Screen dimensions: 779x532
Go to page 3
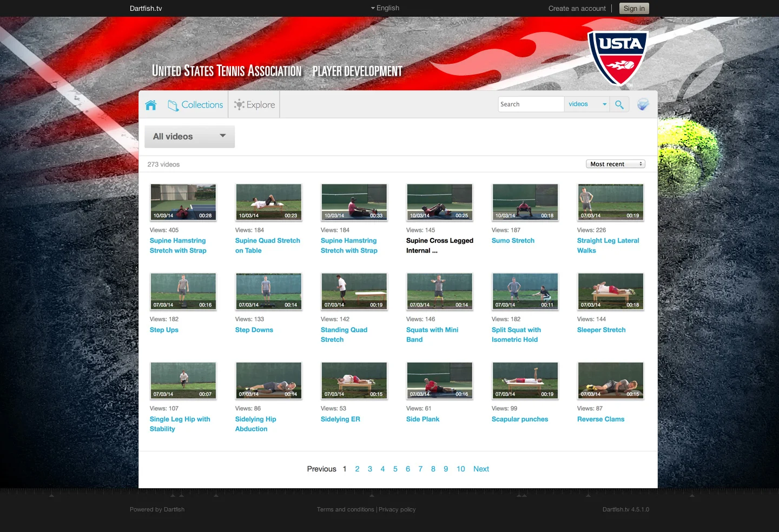coord(370,469)
